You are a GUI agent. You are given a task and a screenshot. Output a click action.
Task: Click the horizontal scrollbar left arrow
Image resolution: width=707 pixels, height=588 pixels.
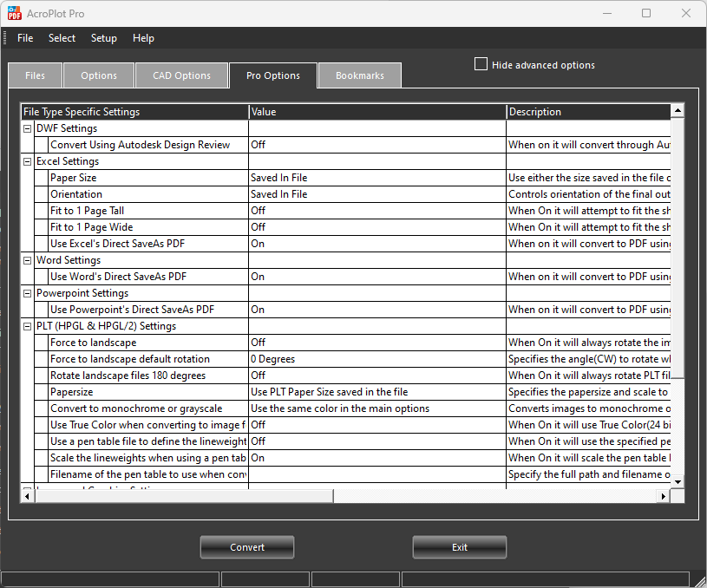coord(28,496)
